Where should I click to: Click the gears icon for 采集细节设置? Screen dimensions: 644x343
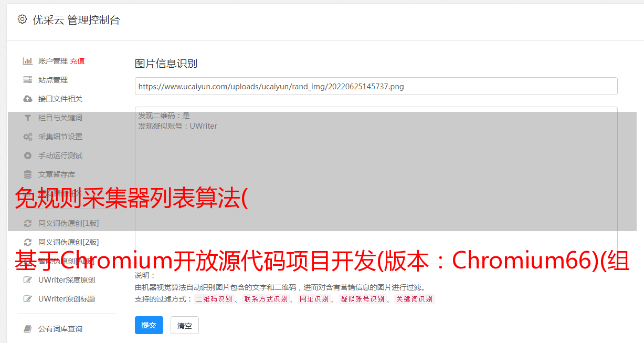point(28,137)
